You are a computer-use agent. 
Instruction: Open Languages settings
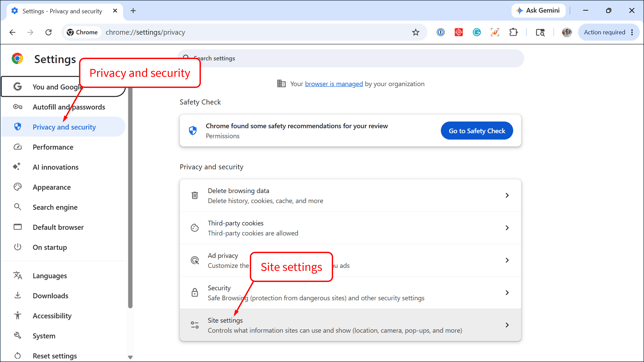tap(63, 276)
